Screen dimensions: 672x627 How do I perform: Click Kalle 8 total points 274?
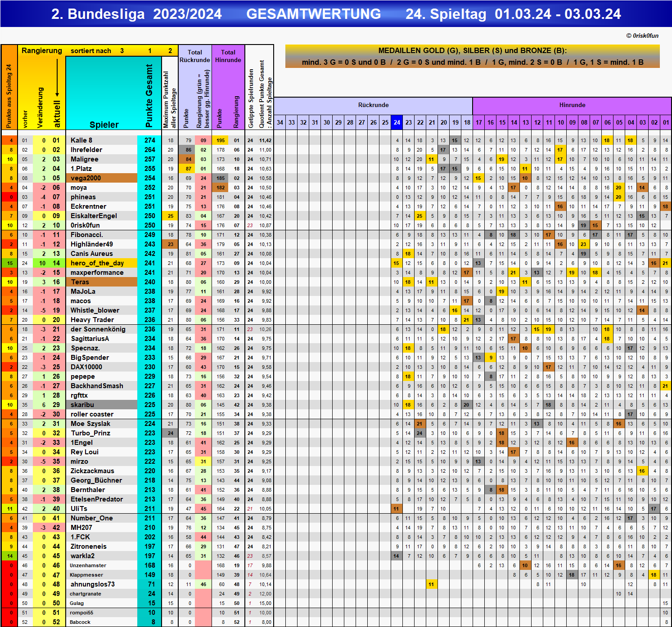coord(150,140)
